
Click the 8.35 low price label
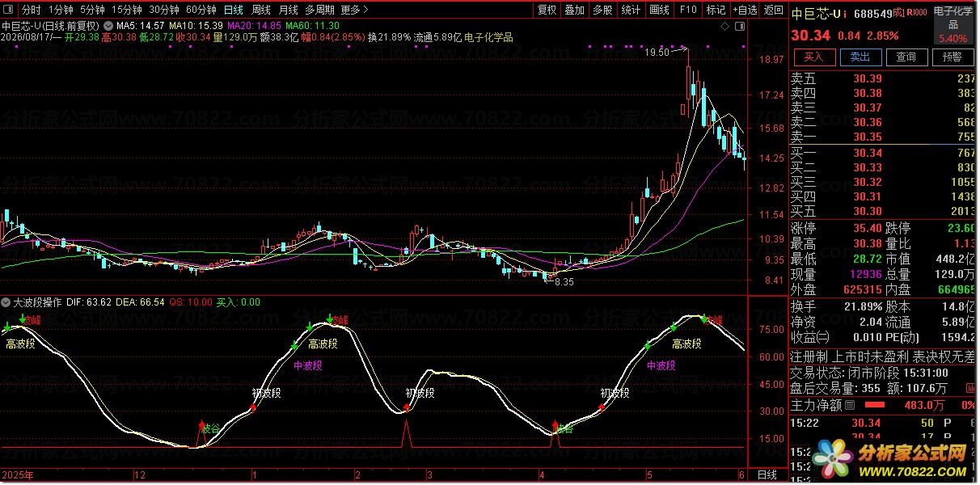tap(564, 282)
